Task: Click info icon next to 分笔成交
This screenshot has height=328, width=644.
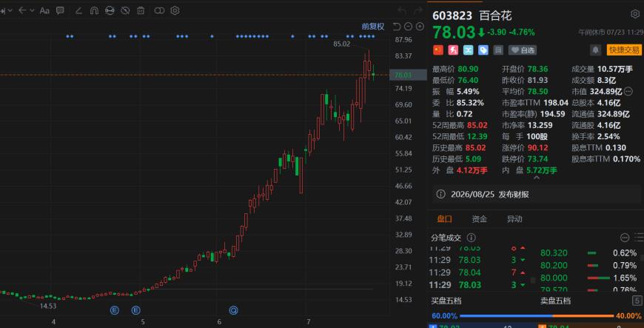Action: click(x=472, y=238)
